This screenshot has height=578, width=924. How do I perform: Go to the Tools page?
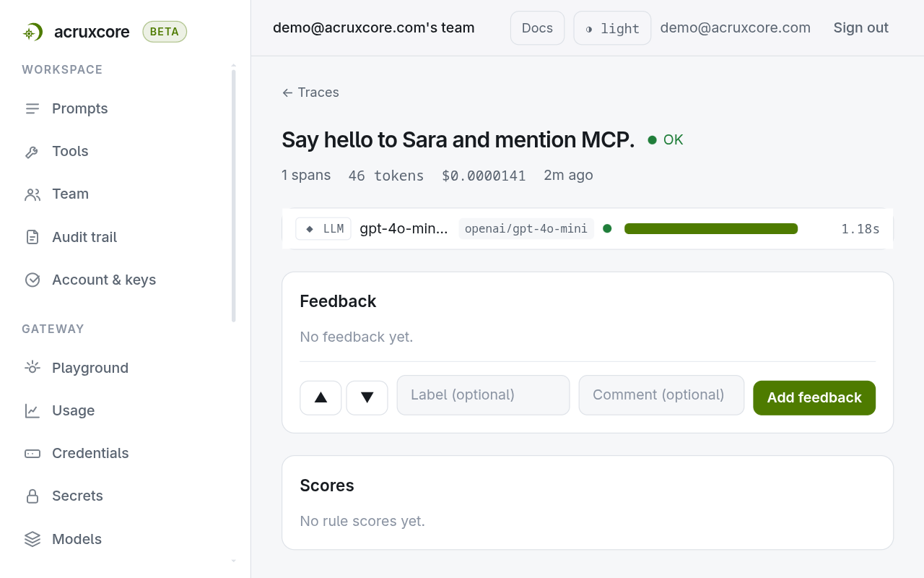[x=70, y=151]
